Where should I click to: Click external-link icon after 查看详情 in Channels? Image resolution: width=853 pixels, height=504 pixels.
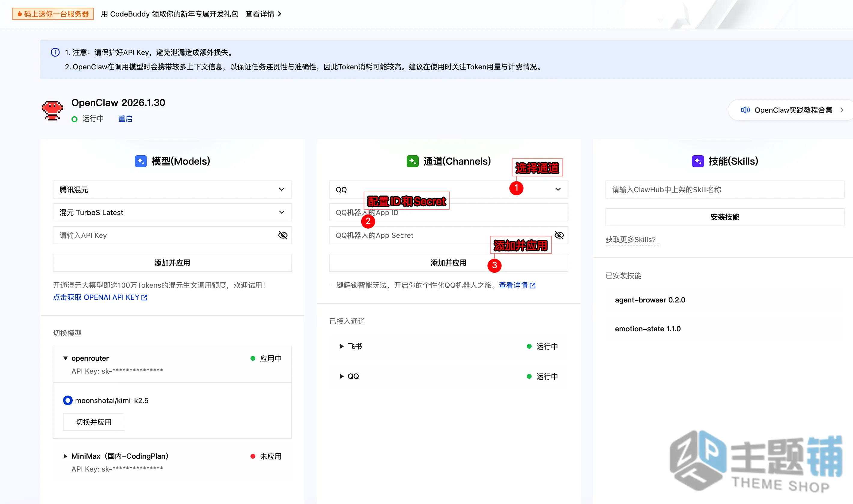tap(533, 286)
